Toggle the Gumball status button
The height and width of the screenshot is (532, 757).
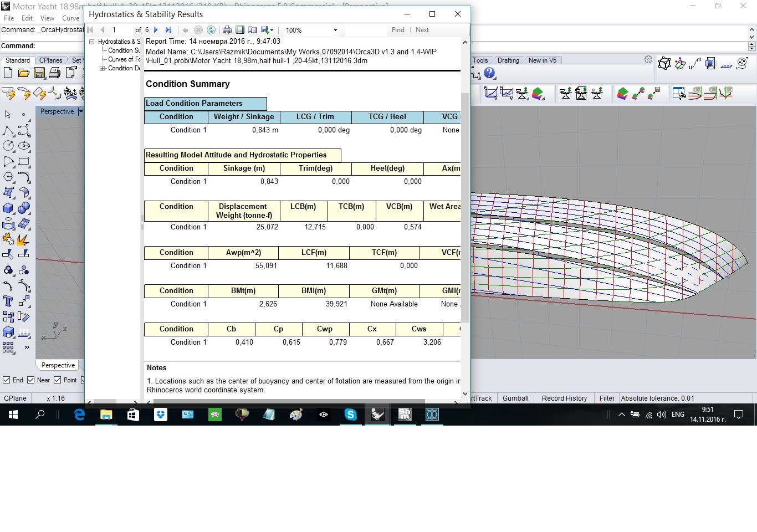515,398
